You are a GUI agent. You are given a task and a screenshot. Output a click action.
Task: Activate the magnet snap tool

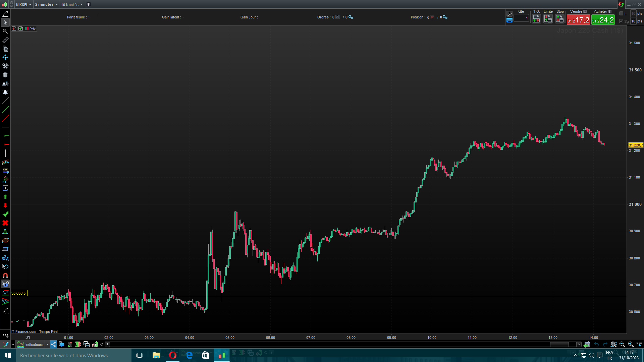point(5,275)
